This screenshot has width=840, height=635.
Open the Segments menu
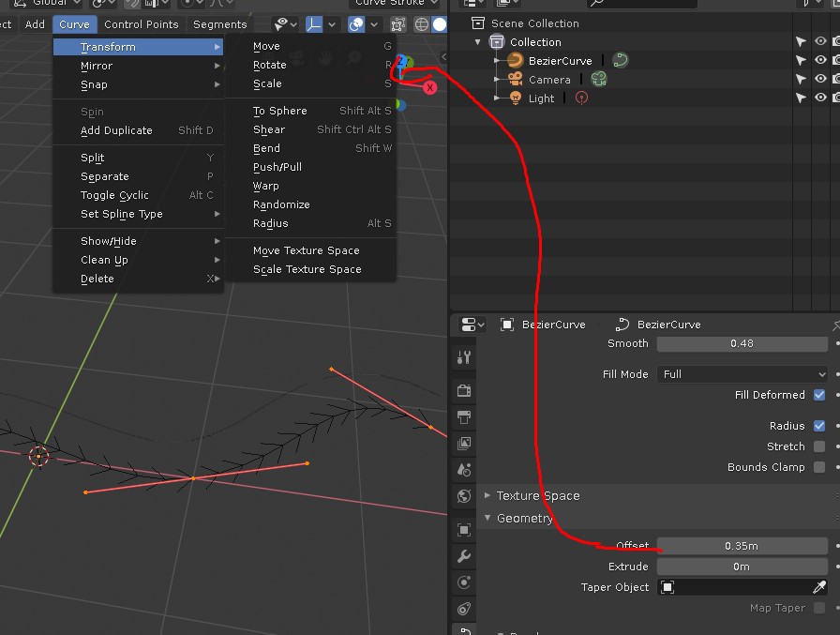[220, 24]
